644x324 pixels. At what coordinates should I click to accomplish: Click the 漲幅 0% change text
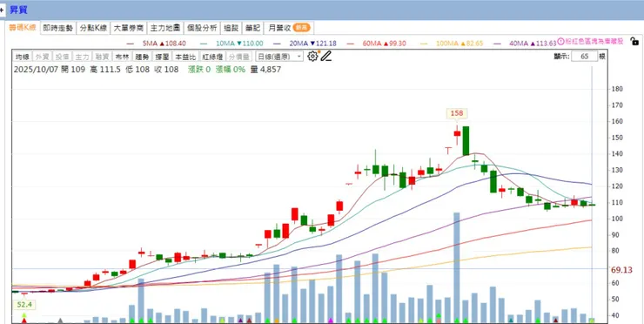[x=231, y=70]
